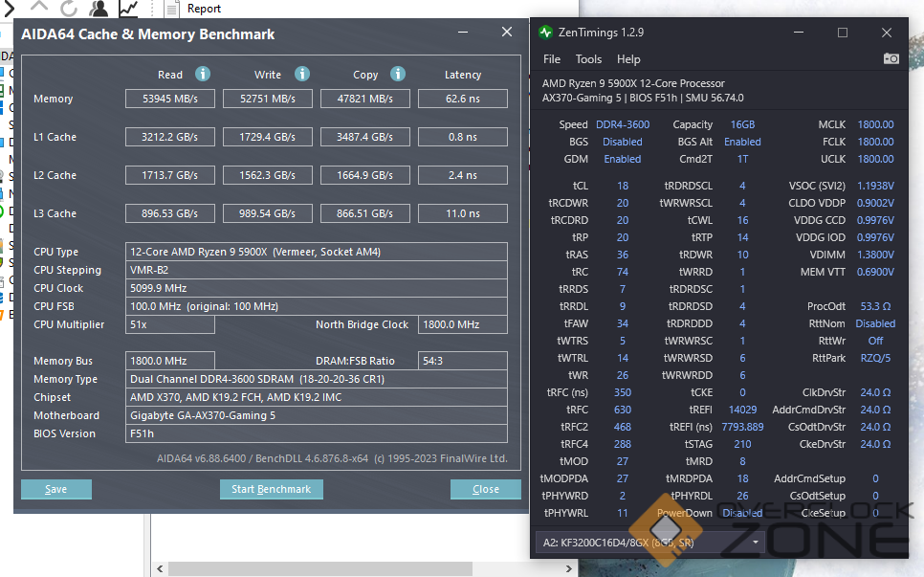Click CPU Clock field 5099.9 MHz
Viewport: 924px width, 577px height.
coord(317,288)
